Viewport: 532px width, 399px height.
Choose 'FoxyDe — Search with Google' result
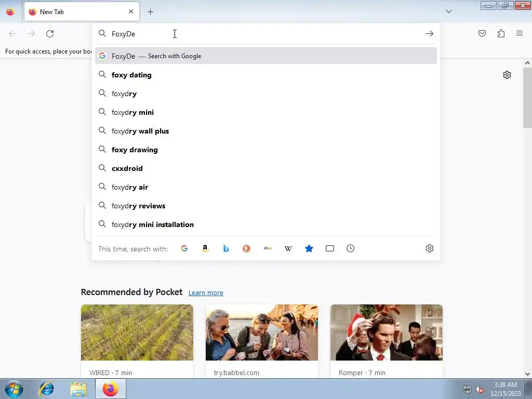pos(265,56)
